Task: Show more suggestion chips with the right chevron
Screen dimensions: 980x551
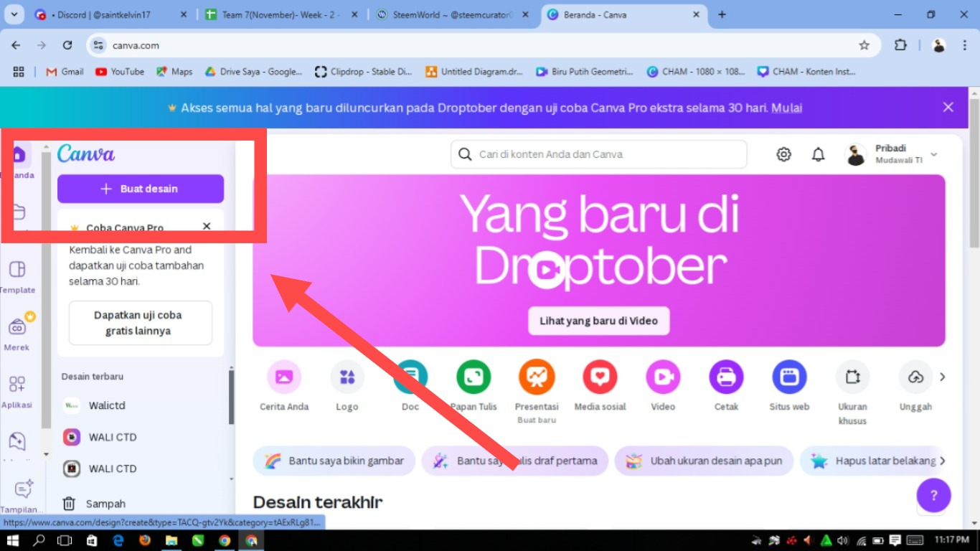Action: pos(943,461)
